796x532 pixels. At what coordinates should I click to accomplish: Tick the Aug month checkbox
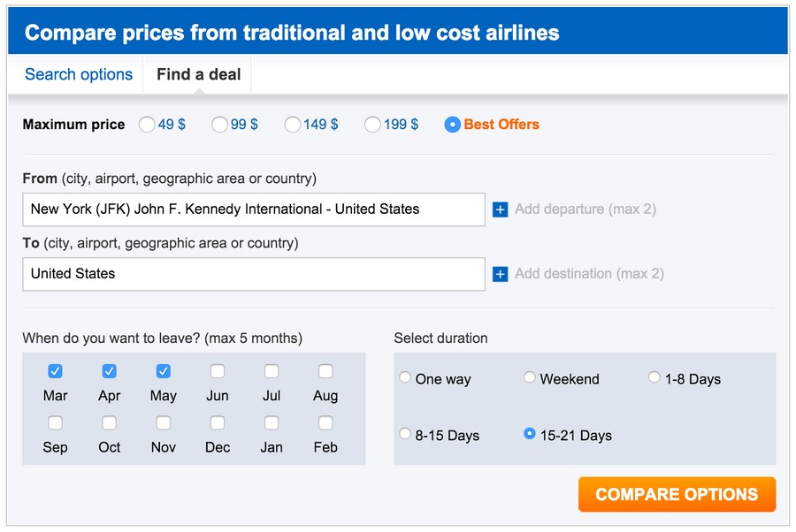click(x=325, y=371)
